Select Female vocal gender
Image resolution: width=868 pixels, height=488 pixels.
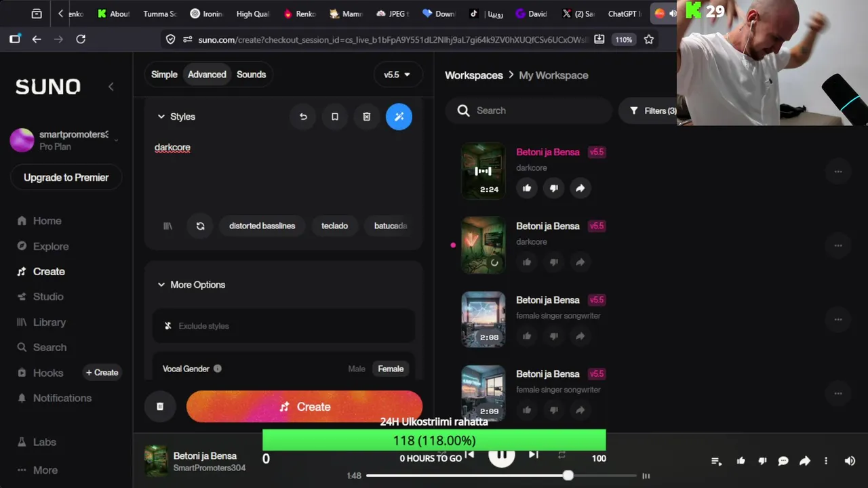click(x=391, y=369)
